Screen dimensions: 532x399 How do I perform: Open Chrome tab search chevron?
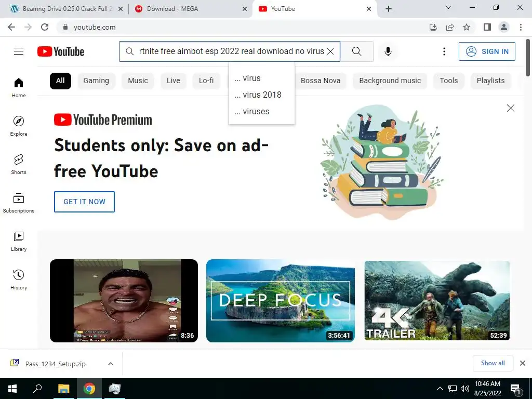click(x=448, y=7)
